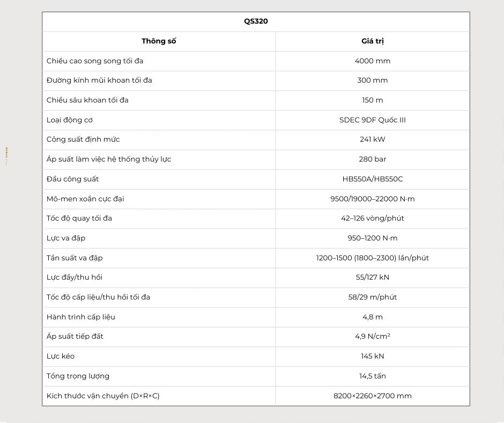The width and height of the screenshot is (504, 423).
Task: Click the "Tần suất va đập" frequency value
Action: [x=372, y=258]
